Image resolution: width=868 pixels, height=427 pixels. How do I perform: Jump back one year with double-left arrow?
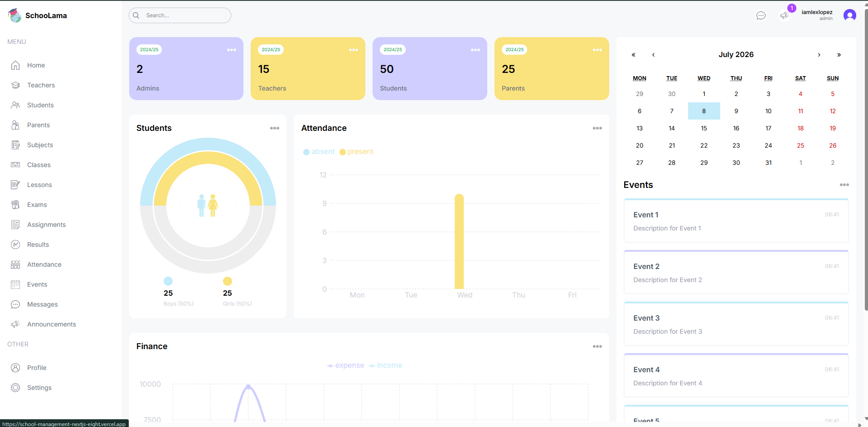coord(633,55)
